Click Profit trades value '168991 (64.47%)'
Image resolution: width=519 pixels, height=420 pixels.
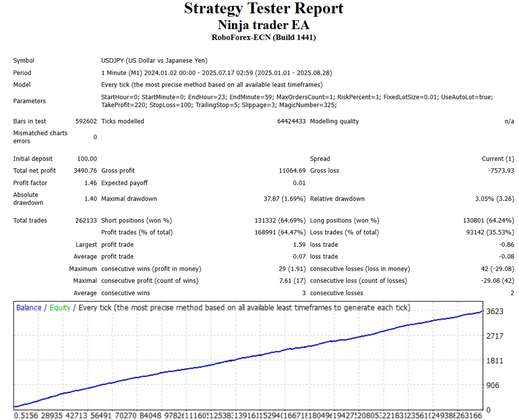tap(280, 232)
